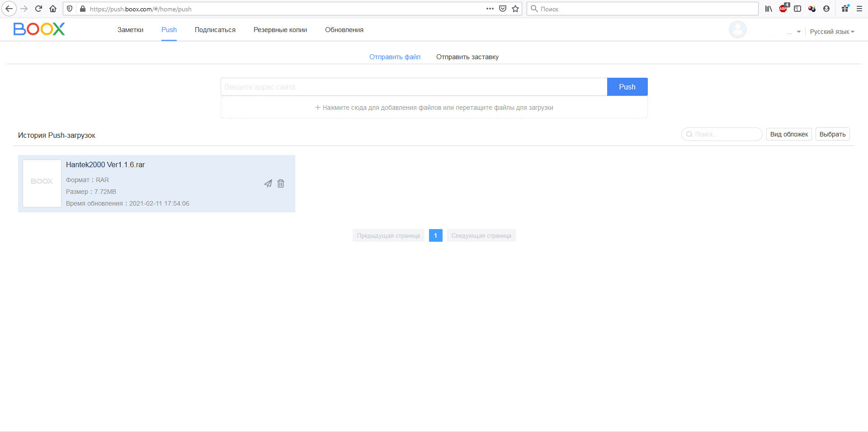The width and height of the screenshot is (868, 432).
Task: Open the Hantek2000 BOOX cover thumbnail
Action: [x=42, y=183]
